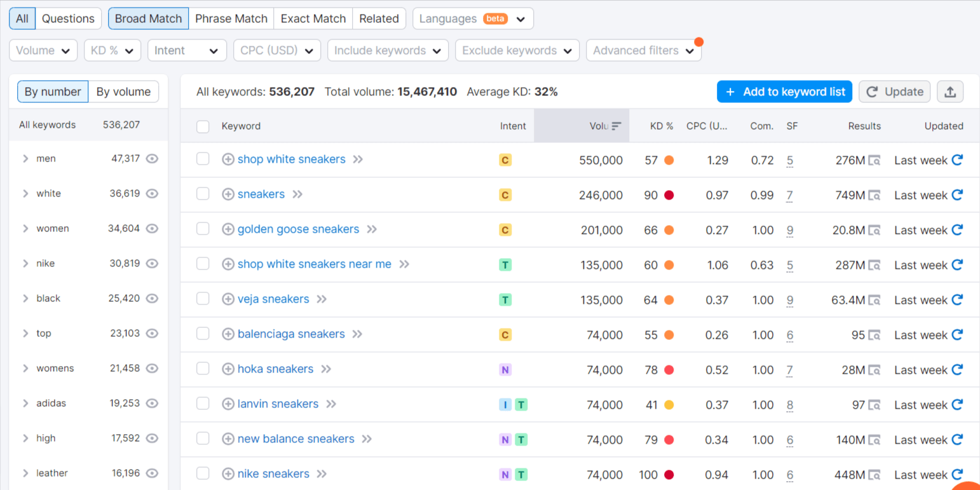
Task: Tick the select-all checkbox in table header
Action: point(203,126)
